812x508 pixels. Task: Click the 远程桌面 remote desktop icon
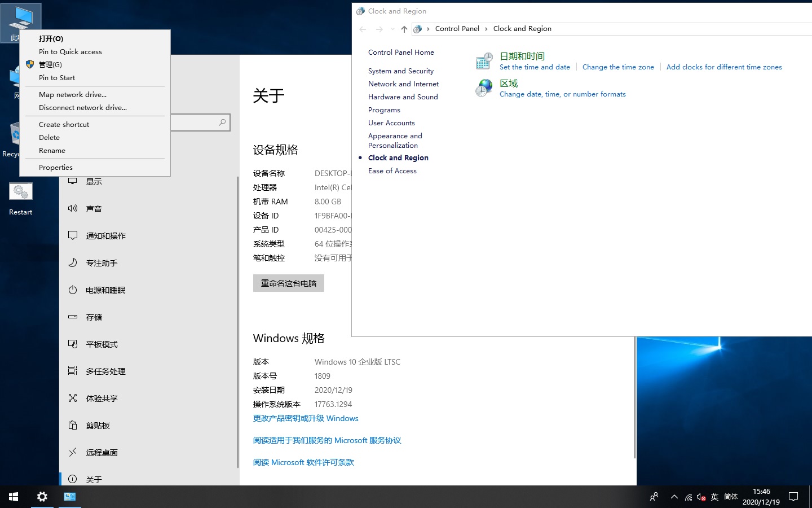point(73,452)
